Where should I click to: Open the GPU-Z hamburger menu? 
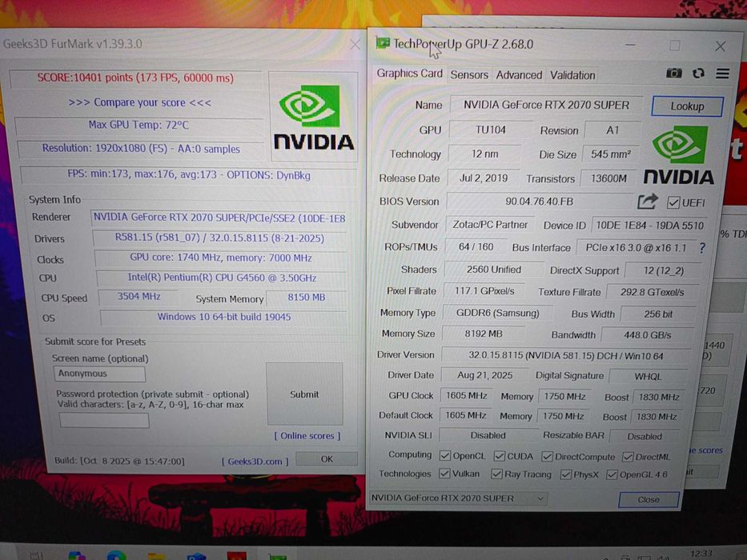point(723,74)
